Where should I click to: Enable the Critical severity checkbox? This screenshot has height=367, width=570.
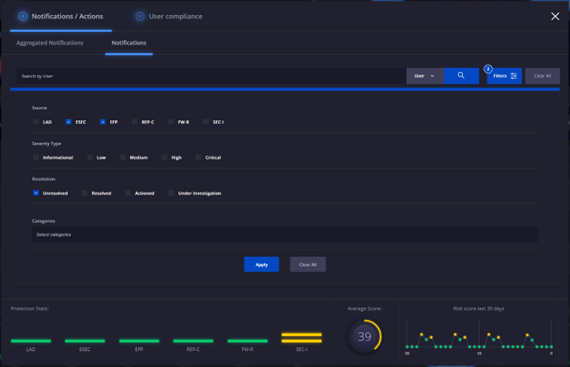point(198,157)
